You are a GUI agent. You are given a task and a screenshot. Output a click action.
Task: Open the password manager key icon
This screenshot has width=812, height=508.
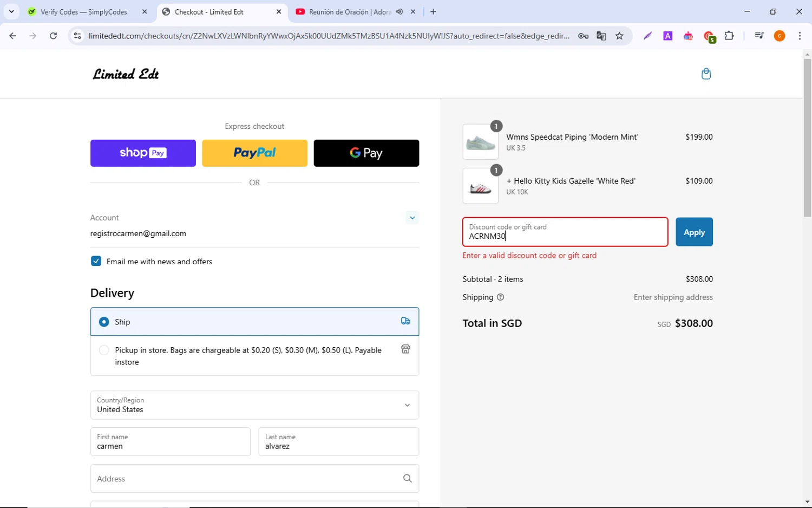point(583,36)
